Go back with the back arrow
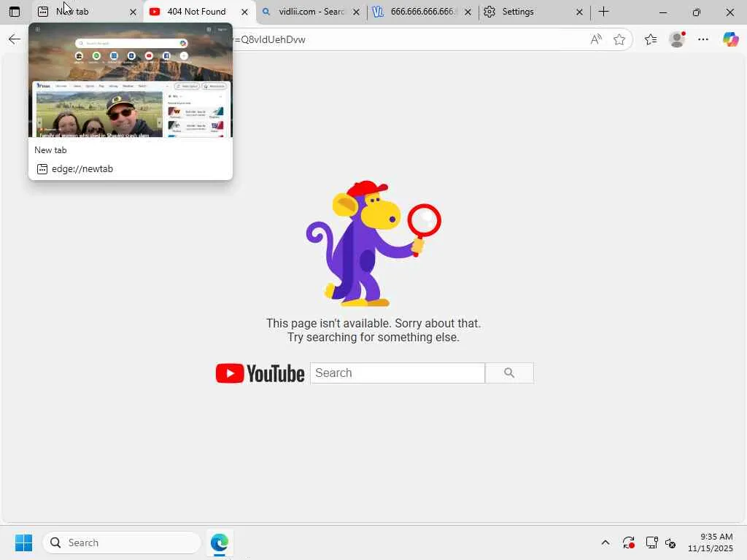Viewport: 747px width, 560px height. coord(15,39)
